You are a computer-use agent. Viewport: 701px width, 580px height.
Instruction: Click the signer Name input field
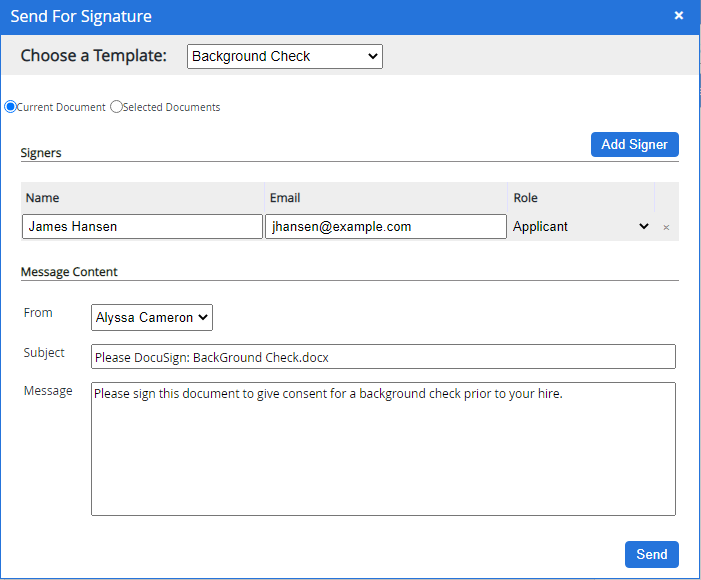pos(142,227)
